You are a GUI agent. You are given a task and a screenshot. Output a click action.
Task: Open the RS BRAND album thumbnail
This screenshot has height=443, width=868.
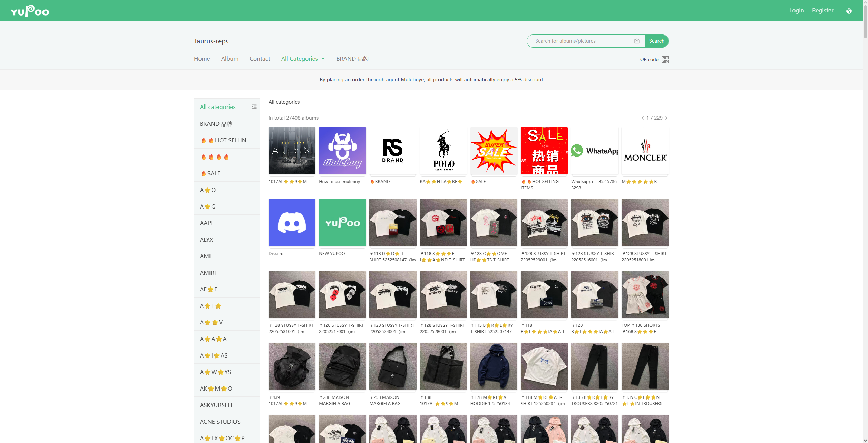(x=393, y=151)
